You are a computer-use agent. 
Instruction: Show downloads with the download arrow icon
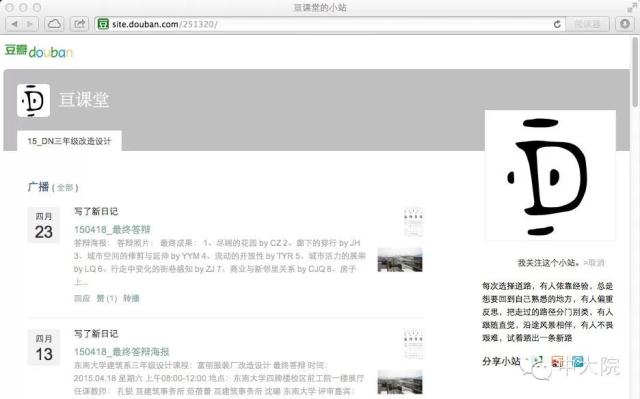point(624,24)
